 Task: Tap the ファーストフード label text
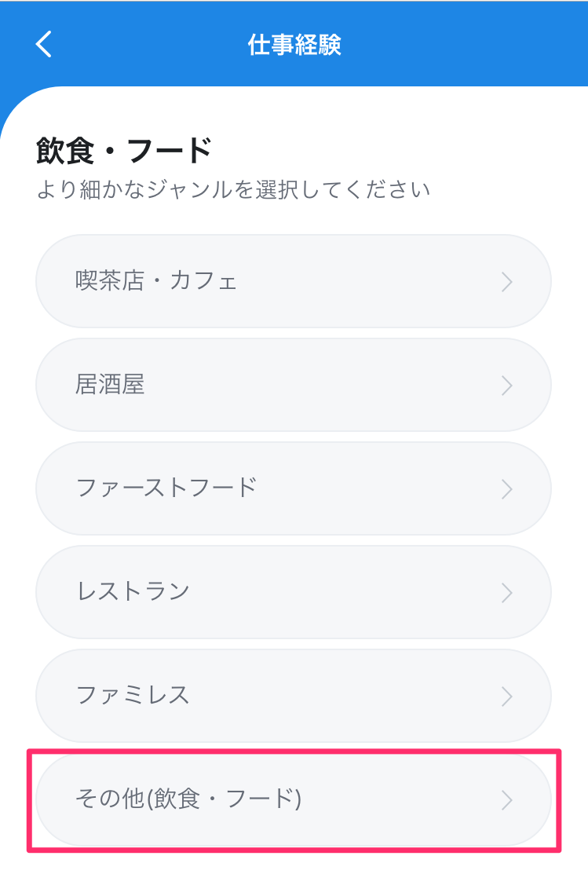tap(166, 488)
